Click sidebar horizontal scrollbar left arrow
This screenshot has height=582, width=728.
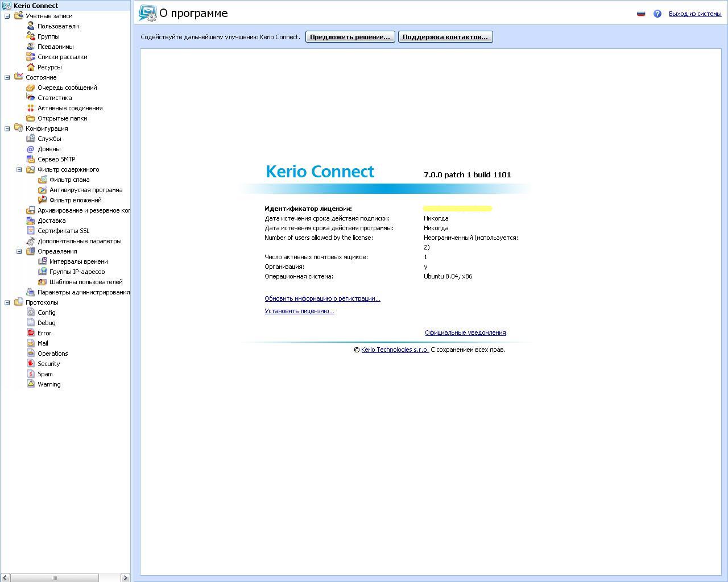pos(5,577)
